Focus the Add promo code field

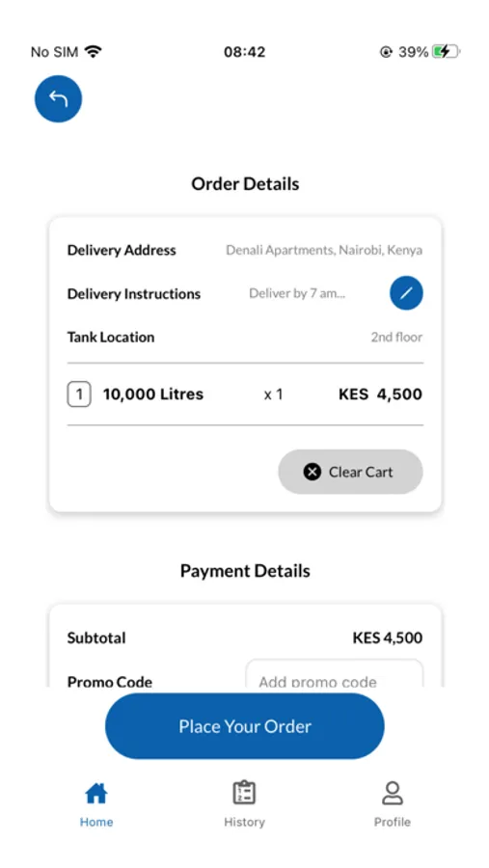tap(335, 675)
